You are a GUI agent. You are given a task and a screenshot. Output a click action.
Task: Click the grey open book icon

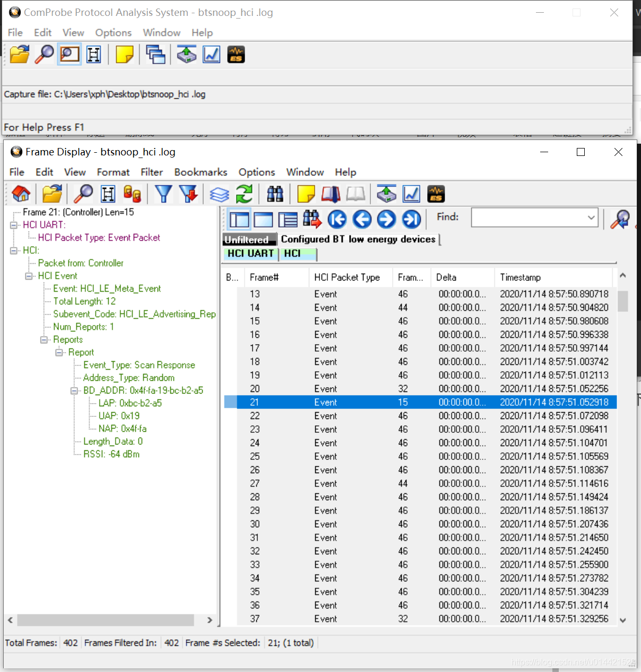pos(356,194)
